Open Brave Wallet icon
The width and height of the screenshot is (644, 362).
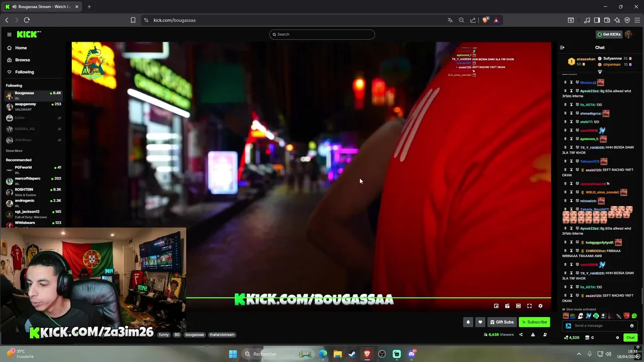tap(607, 20)
